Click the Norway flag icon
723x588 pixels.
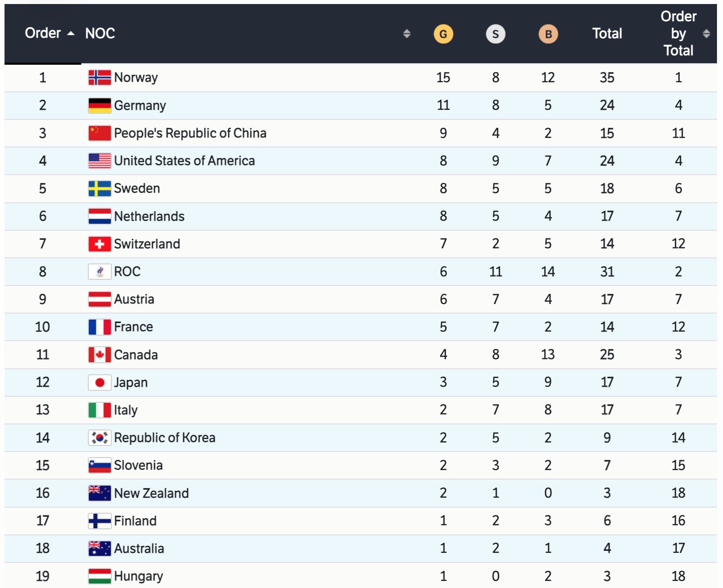tap(99, 78)
